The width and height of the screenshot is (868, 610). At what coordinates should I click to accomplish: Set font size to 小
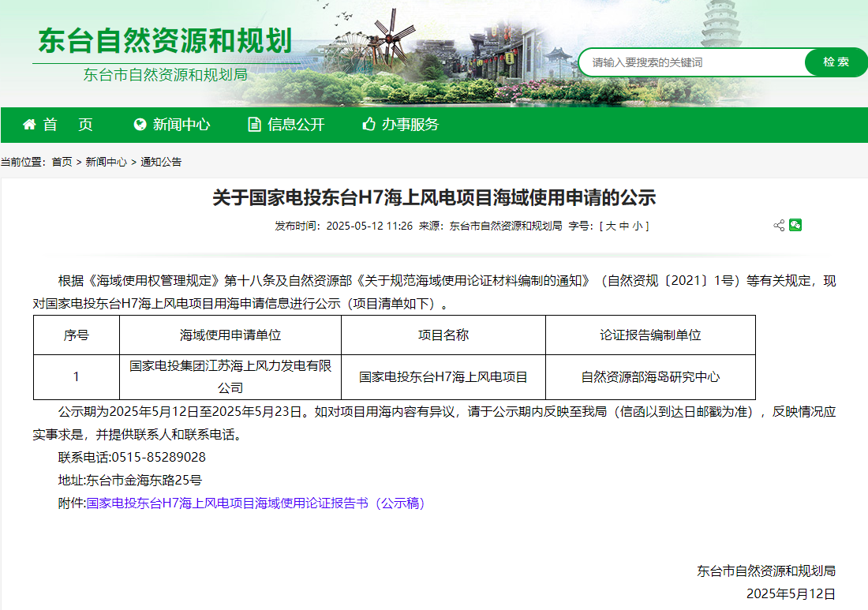pos(637,226)
